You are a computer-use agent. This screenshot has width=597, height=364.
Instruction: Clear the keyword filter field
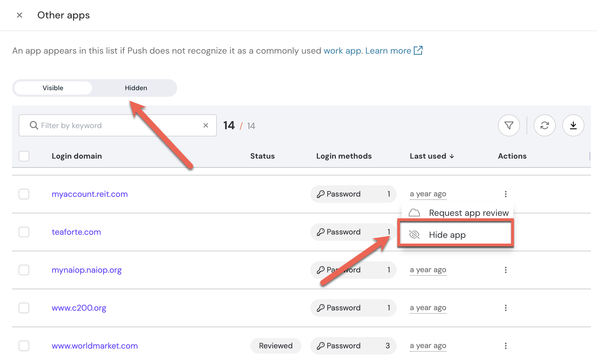206,125
